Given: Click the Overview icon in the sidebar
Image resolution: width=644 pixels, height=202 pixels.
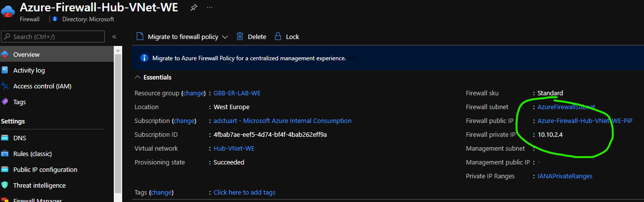Looking at the screenshot, I should coord(5,54).
